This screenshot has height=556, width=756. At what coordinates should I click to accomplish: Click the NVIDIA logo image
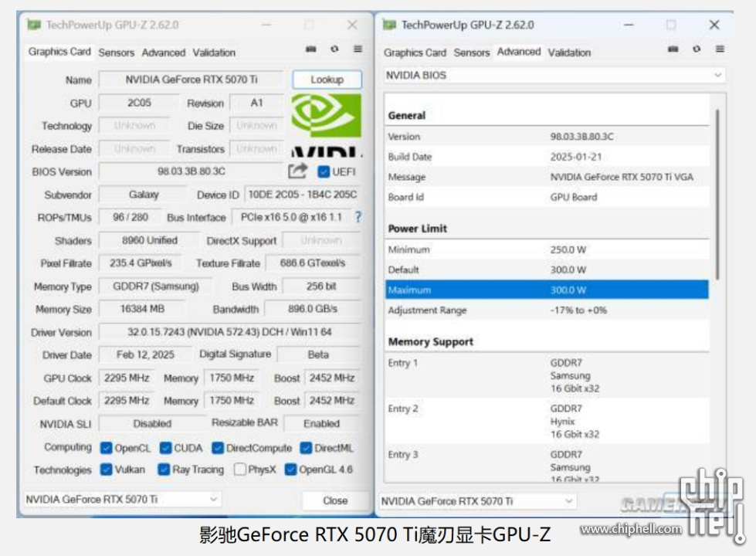point(327,124)
